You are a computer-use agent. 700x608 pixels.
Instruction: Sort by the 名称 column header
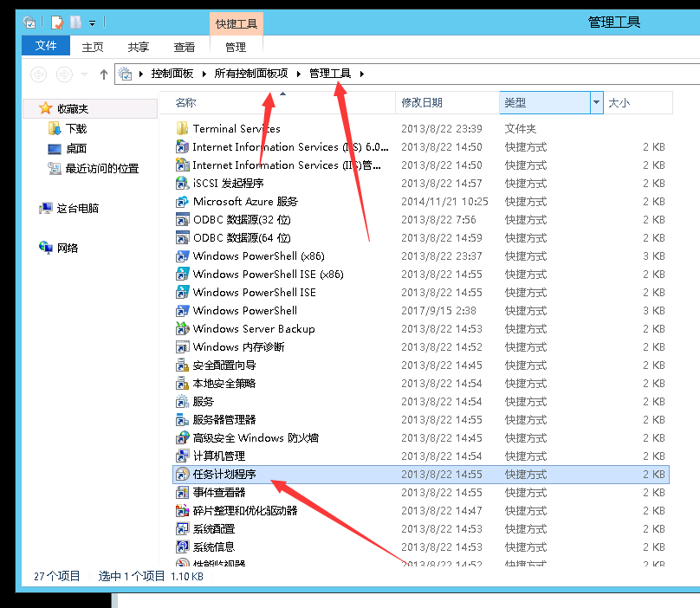point(277,103)
